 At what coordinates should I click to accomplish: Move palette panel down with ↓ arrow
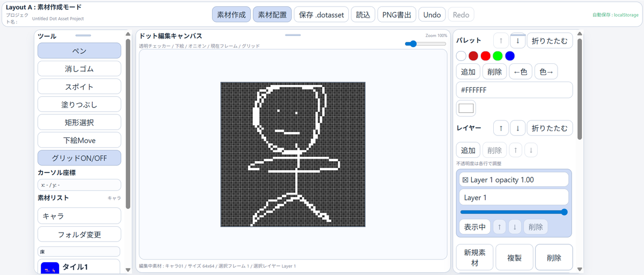[518, 40]
